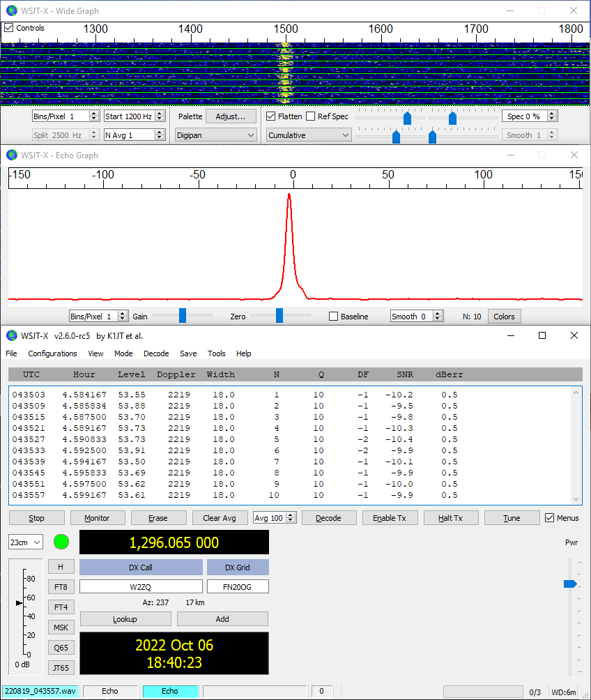Select the JT65 mode button

pos(61,668)
